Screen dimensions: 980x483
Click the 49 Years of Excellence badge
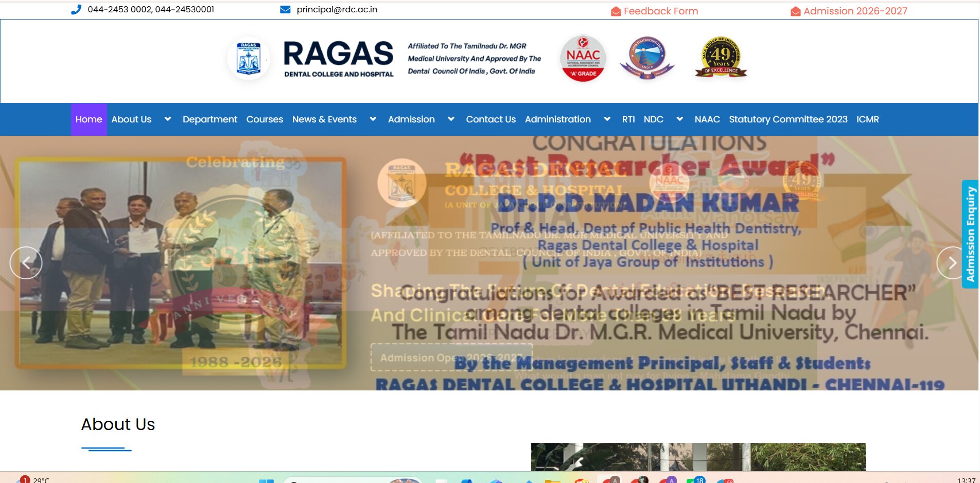[x=721, y=58]
